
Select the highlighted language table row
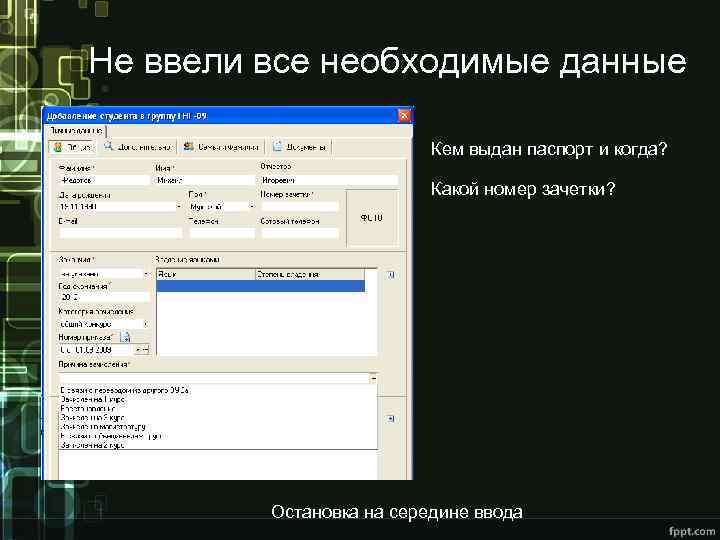261,286
